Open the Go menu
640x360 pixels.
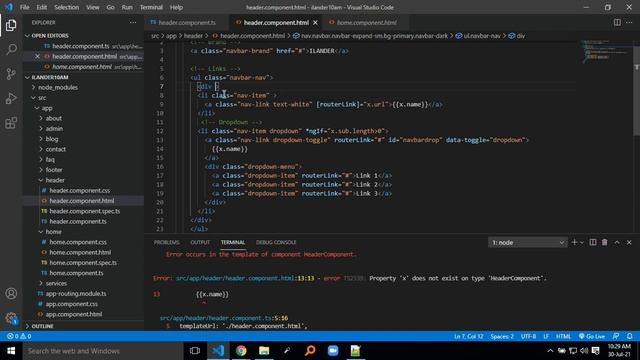coord(110,7)
